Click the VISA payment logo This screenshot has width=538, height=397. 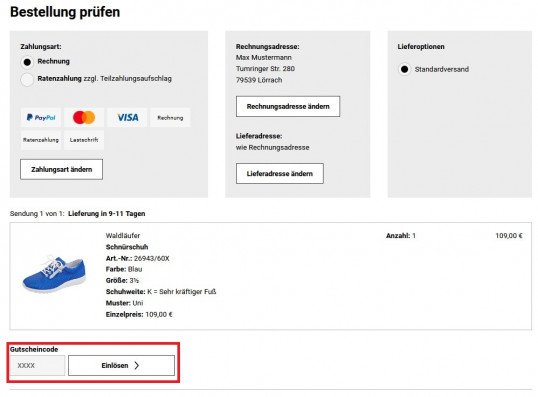(x=127, y=118)
